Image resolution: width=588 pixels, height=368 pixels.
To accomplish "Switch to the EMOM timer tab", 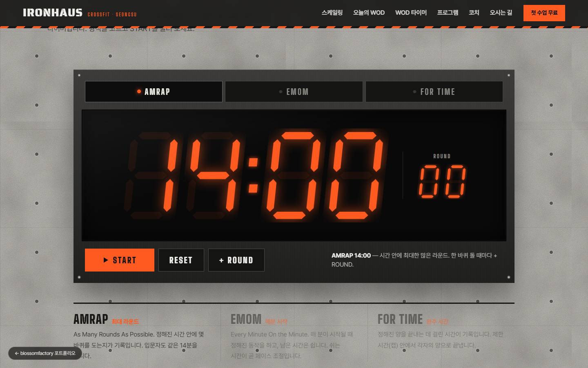I will click(x=294, y=92).
